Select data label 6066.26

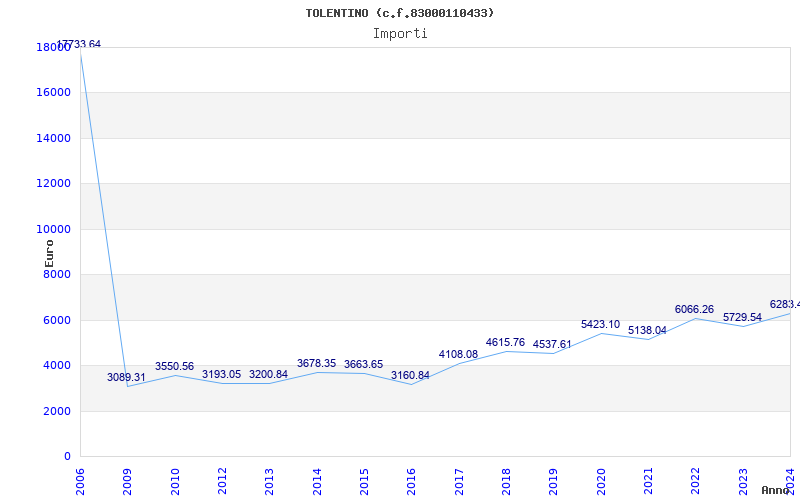[694, 309]
